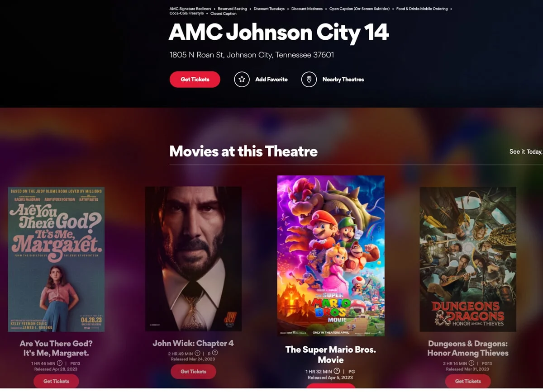Click the star Add Favorite icon
Screen dimensions: 543x392
click(242, 80)
